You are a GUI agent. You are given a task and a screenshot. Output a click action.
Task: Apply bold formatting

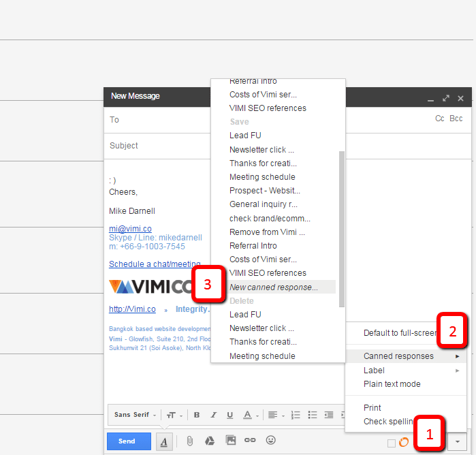[197, 415]
